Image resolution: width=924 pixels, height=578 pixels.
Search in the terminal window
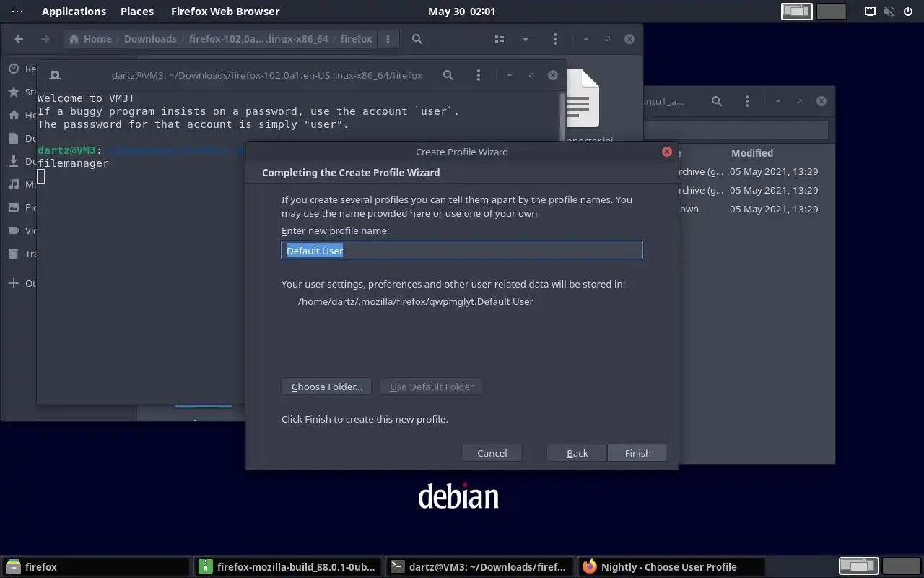(448, 75)
